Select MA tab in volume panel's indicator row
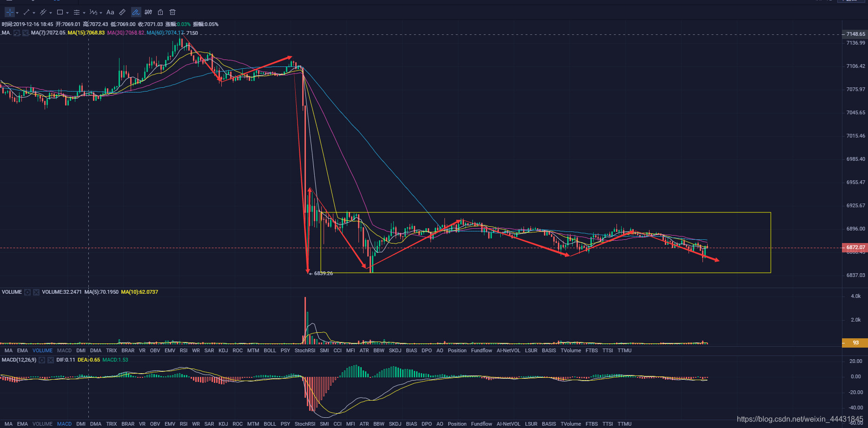 (8, 351)
